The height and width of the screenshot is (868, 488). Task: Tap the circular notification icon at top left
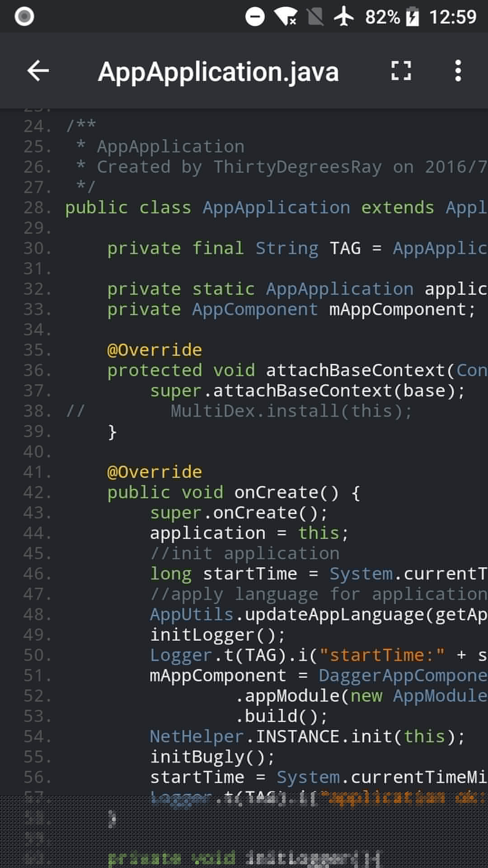coord(24,17)
